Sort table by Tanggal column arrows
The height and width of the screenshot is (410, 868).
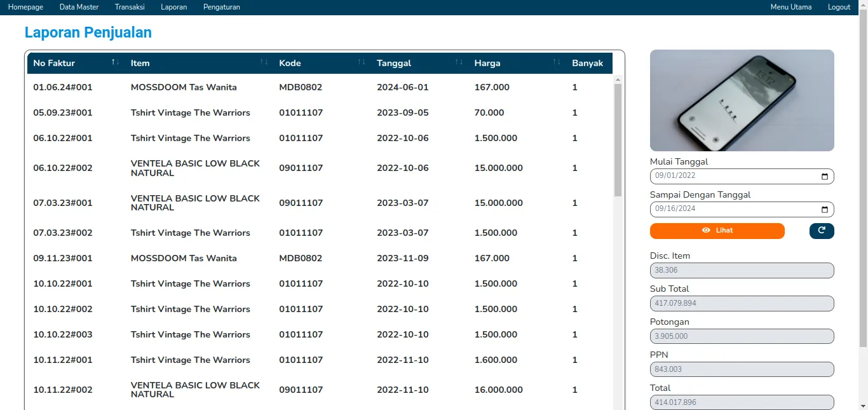459,62
